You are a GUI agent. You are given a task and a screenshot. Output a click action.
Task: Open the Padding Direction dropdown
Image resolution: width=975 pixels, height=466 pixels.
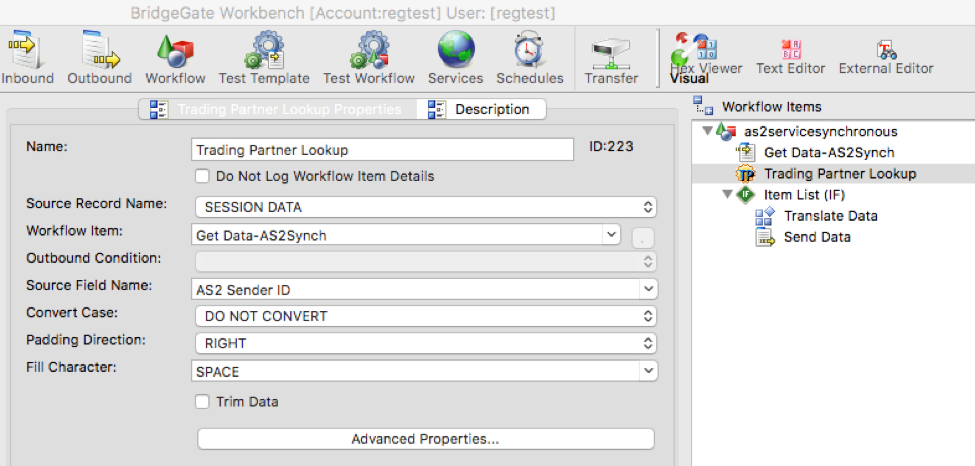[426, 343]
